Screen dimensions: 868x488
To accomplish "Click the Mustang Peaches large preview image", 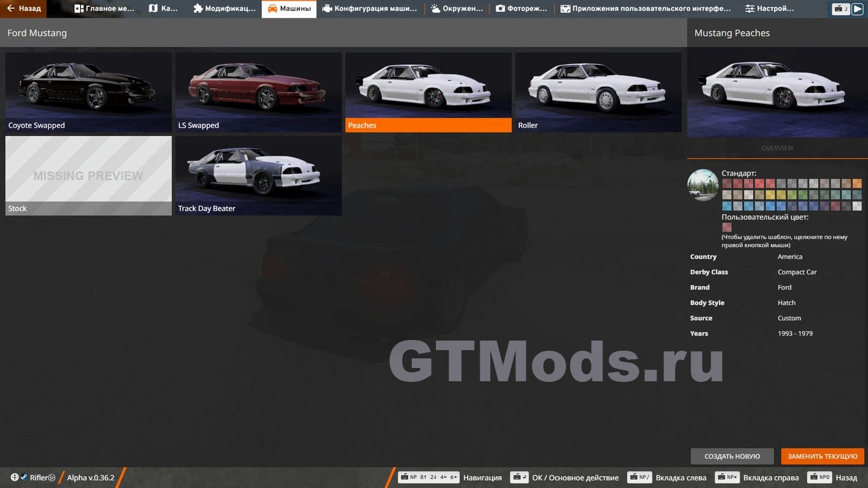I will 777,92.
